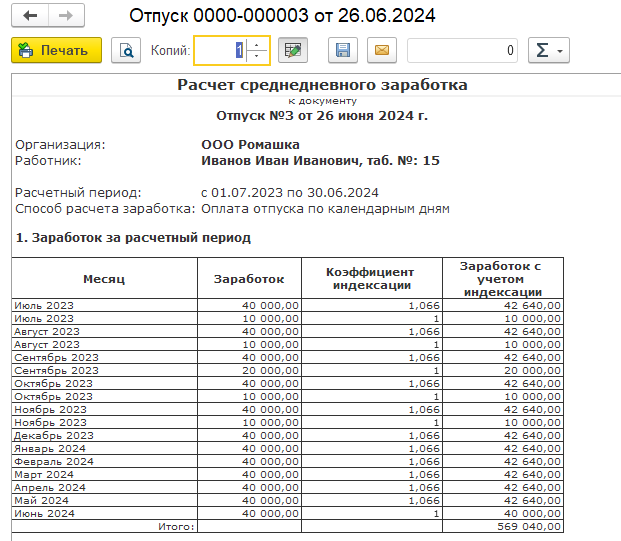Click the Печать button

[x=56, y=50]
